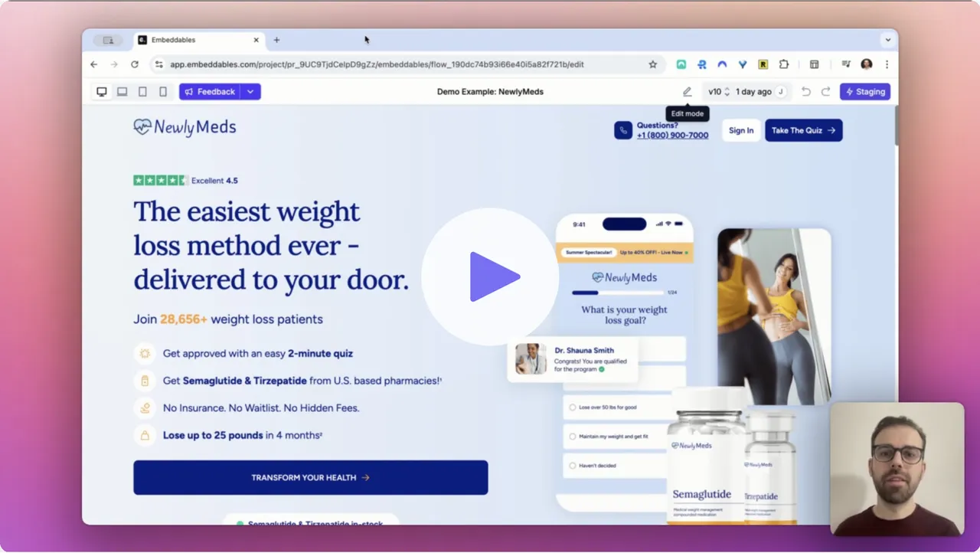This screenshot has width=980, height=553.
Task: Click the green star rating badge
Action: click(x=159, y=181)
